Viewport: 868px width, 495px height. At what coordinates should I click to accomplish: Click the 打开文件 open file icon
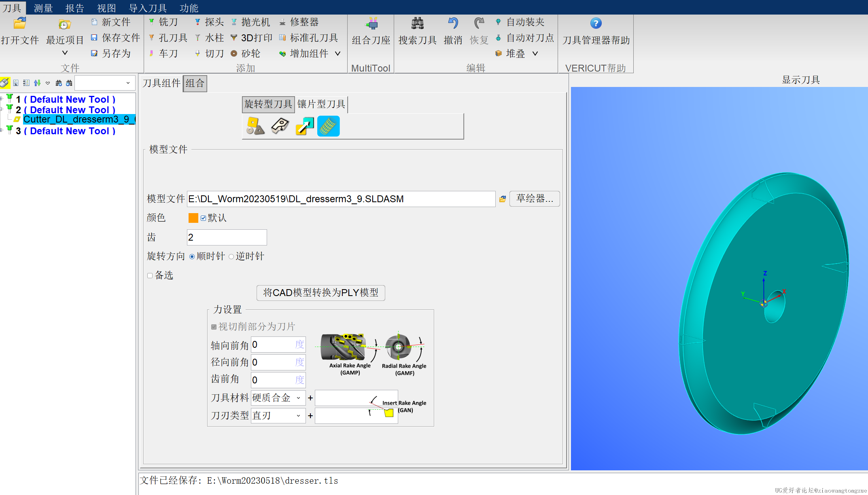20,23
